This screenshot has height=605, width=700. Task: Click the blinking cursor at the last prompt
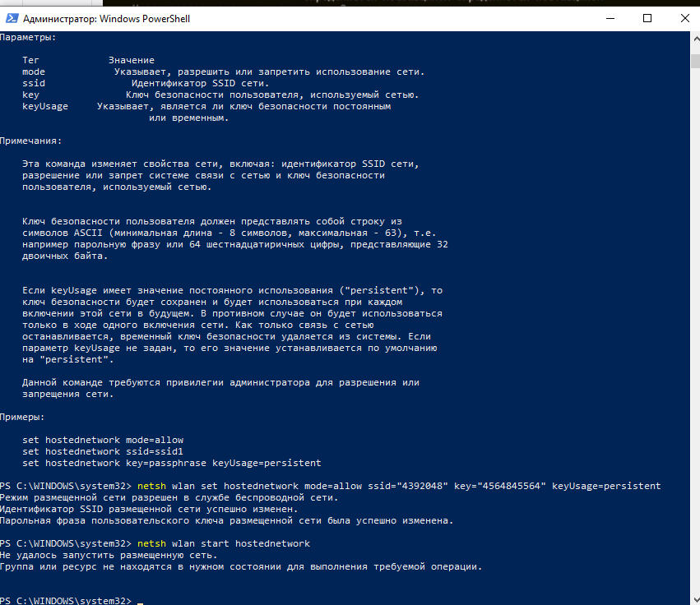point(141,602)
